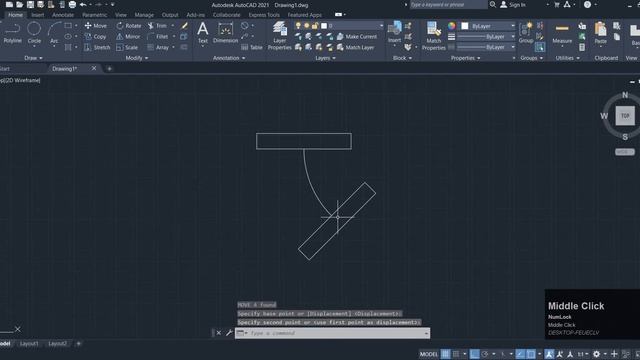
Task: Open the customization wrench beside command line
Action: pos(229,333)
